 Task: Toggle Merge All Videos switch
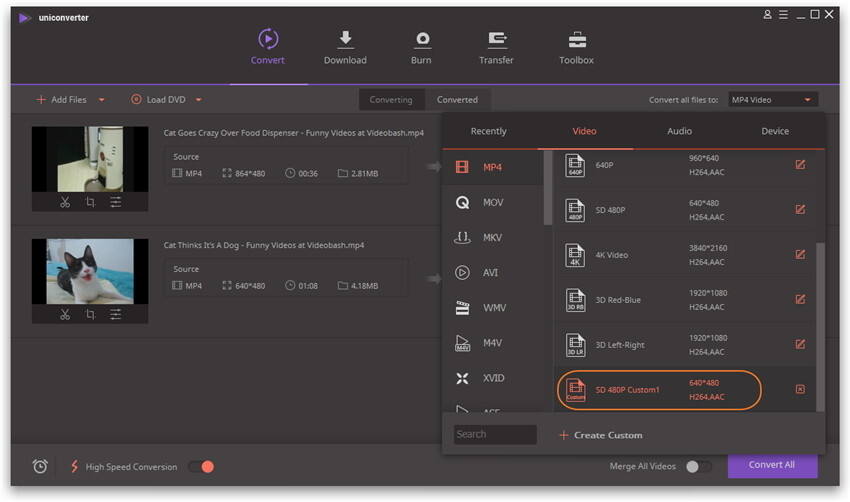(698, 467)
